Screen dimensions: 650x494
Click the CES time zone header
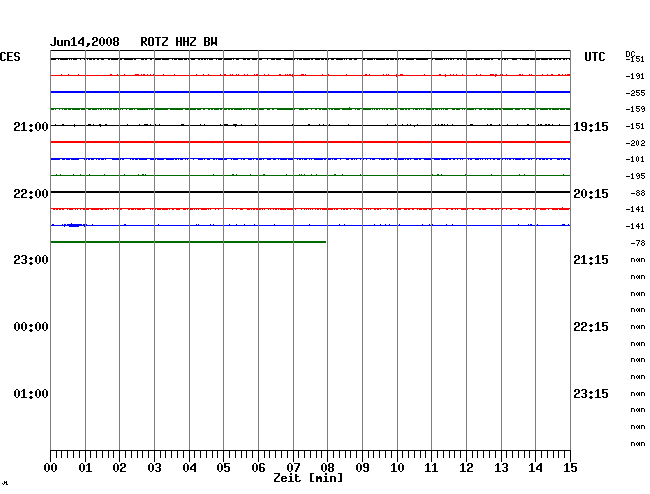tap(10, 57)
